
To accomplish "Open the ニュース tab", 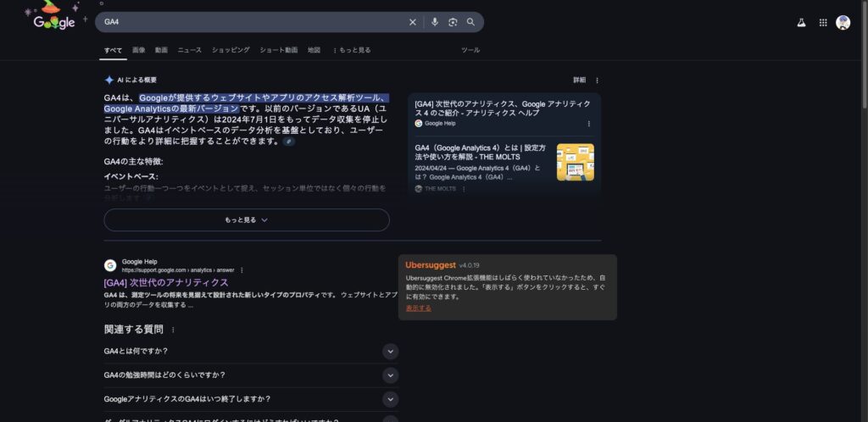I will [x=189, y=50].
